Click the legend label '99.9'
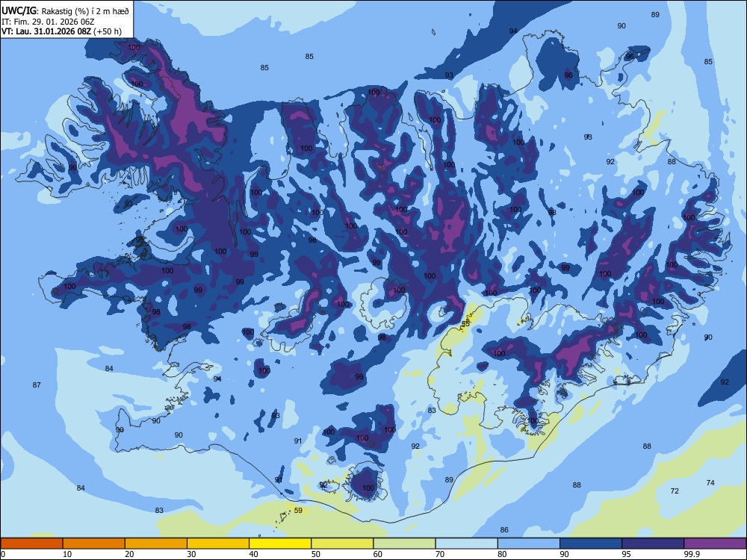Viewport: 747px width, 560px height. [691, 554]
